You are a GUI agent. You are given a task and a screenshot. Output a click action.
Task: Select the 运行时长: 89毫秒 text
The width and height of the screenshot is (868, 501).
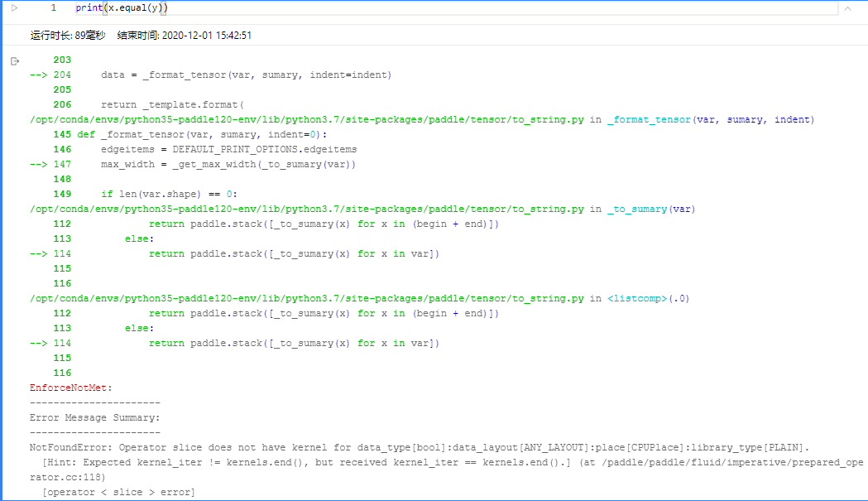point(68,36)
